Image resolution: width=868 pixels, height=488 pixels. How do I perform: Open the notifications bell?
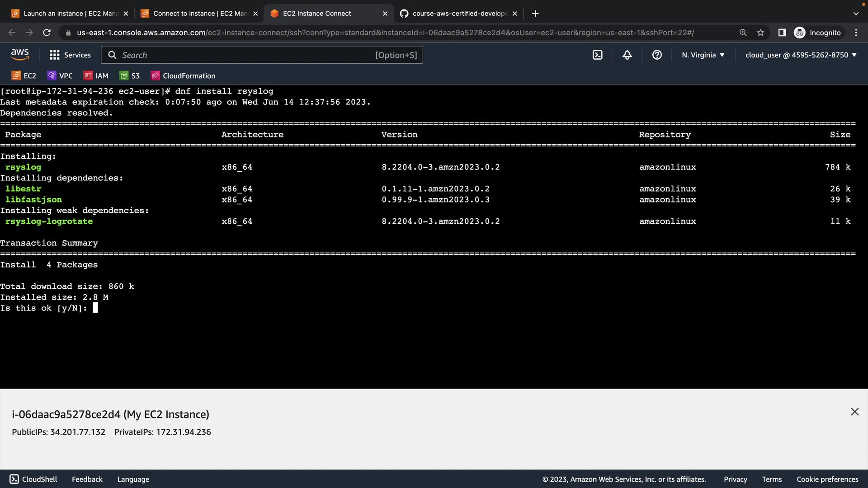[627, 55]
